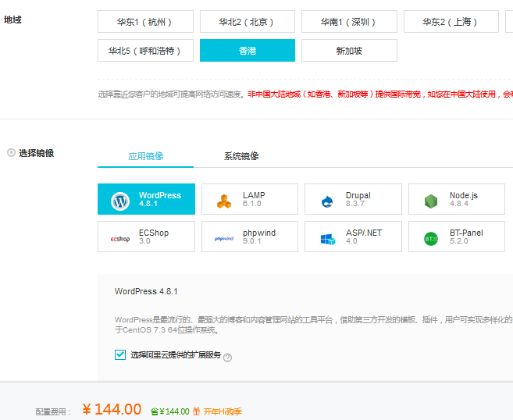Click the 地域 section label

12,20
